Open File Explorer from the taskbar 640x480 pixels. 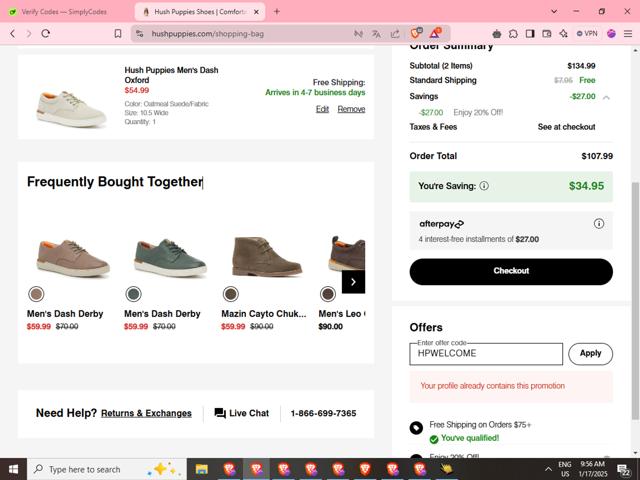pyautogui.click(x=201, y=469)
